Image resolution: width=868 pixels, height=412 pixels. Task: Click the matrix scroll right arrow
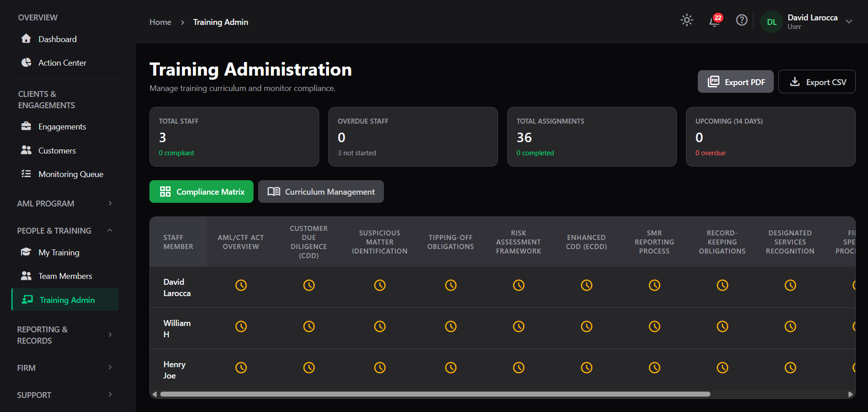850,394
